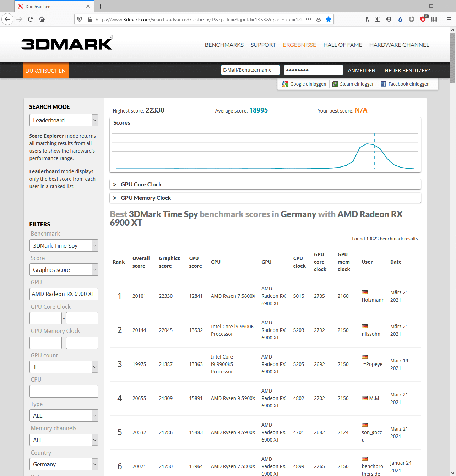Open HALL OF FAME page
Screen dimensions: 456x476
pos(343,45)
